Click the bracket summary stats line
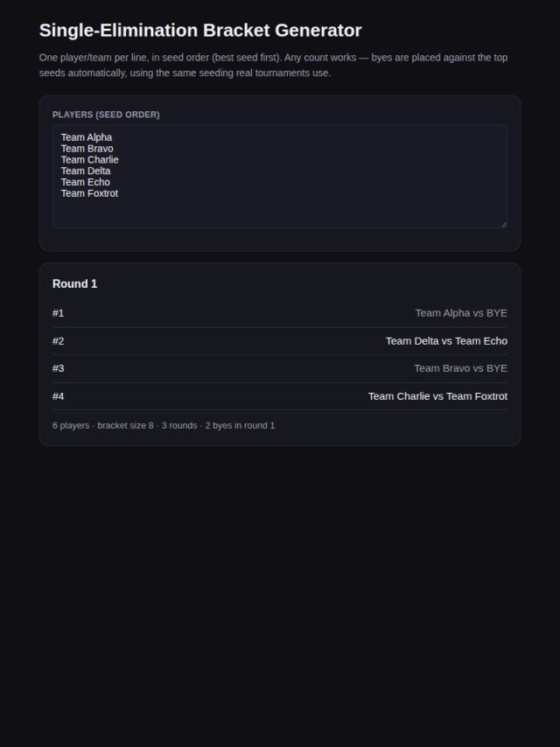Screen dimensions: 560x747 (164, 425)
